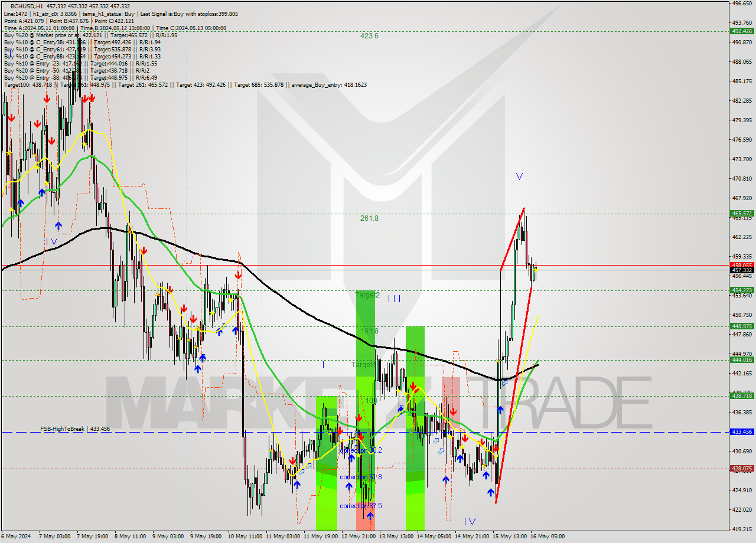Click the blue 433.456 price tag
Viewport: 756px width, 543px height.
(742, 431)
